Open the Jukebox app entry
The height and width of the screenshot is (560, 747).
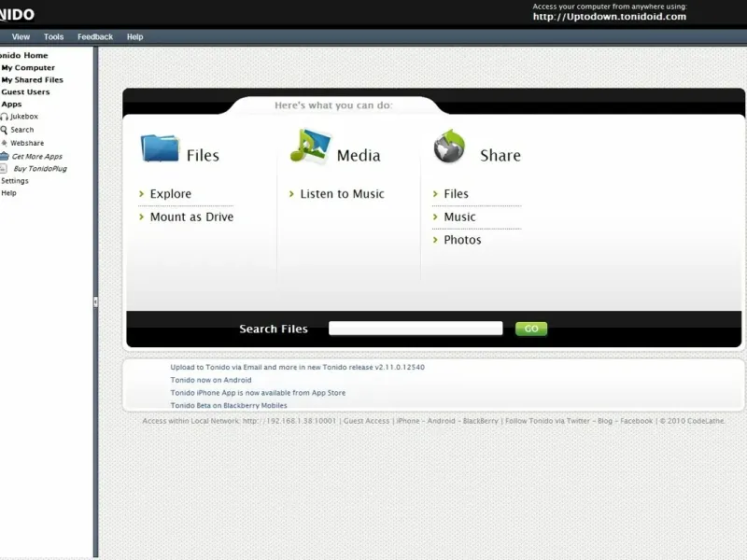24,117
